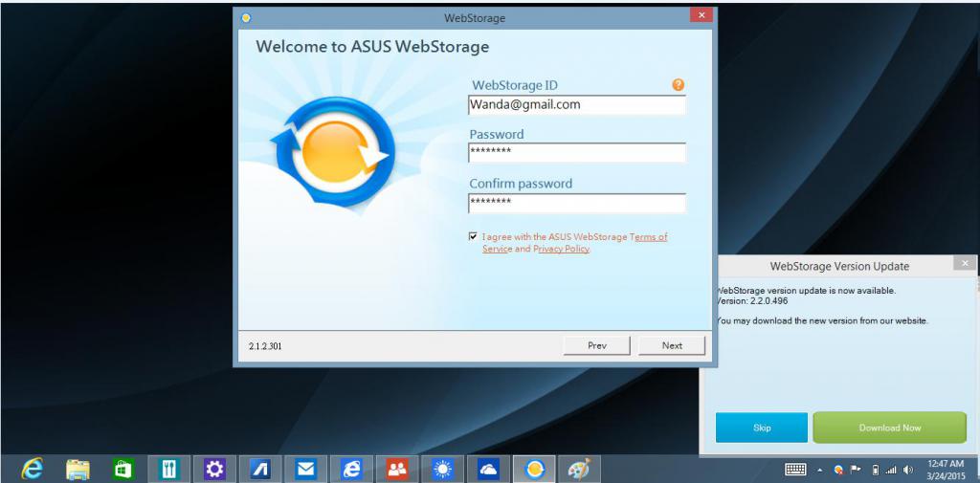Click the colorful tray icon beside the flag
This screenshot has width=980, height=483.
[838, 470]
